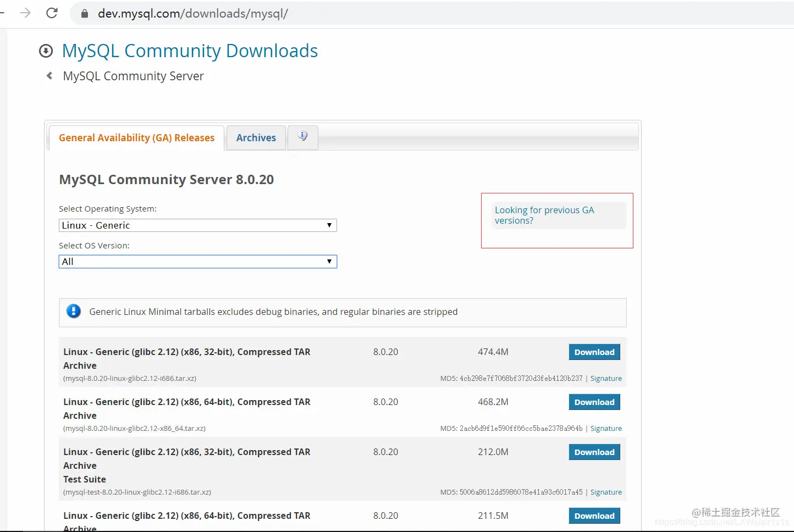Switch to General Availability (GA) Releases tab
794x532 pixels.
[136, 138]
